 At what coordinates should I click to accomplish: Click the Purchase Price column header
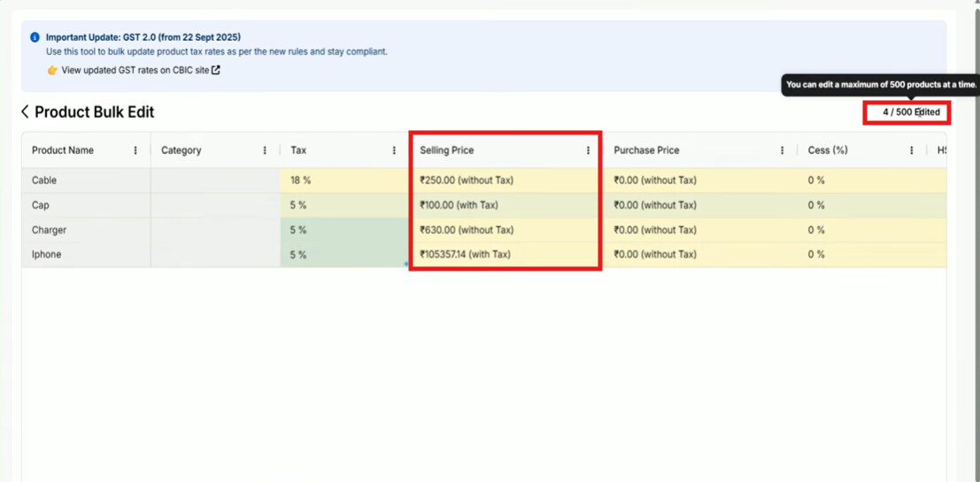click(646, 150)
